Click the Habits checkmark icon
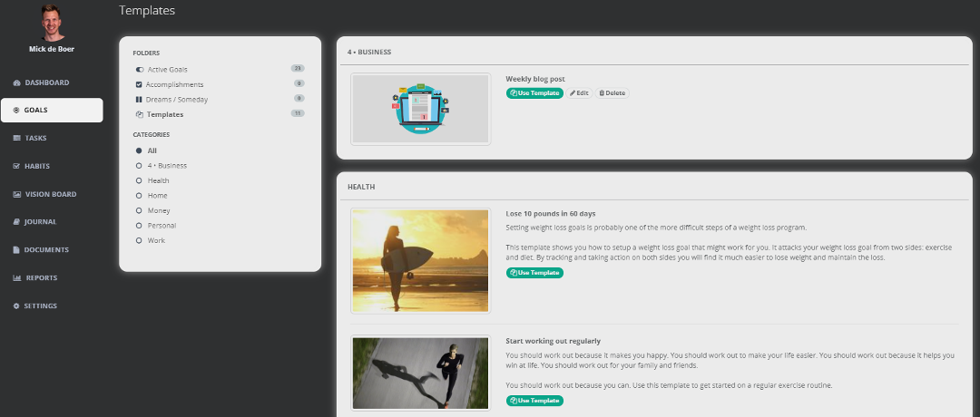980x417 pixels. [17, 167]
